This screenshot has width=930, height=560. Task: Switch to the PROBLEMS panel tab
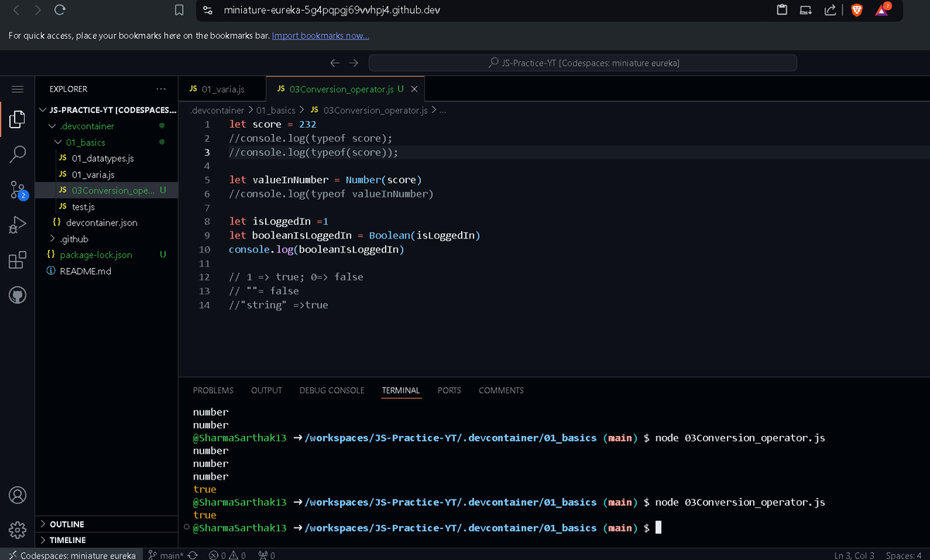coord(213,390)
